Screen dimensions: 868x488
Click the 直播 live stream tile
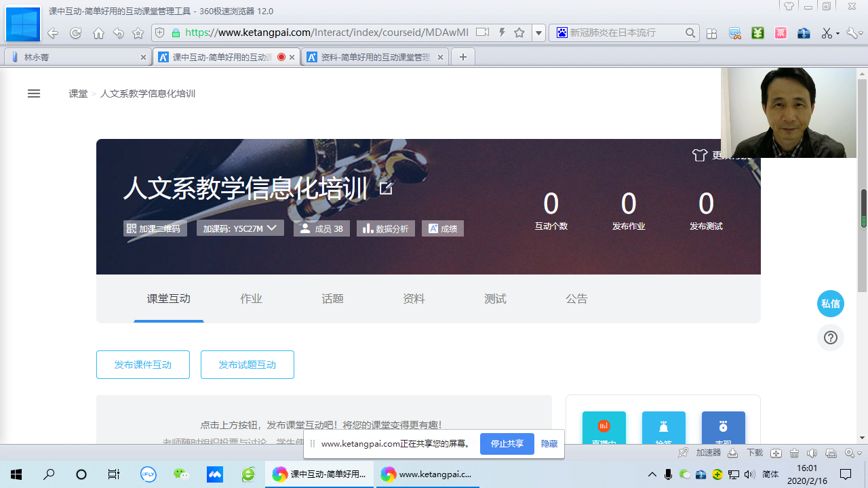[604, 428]
